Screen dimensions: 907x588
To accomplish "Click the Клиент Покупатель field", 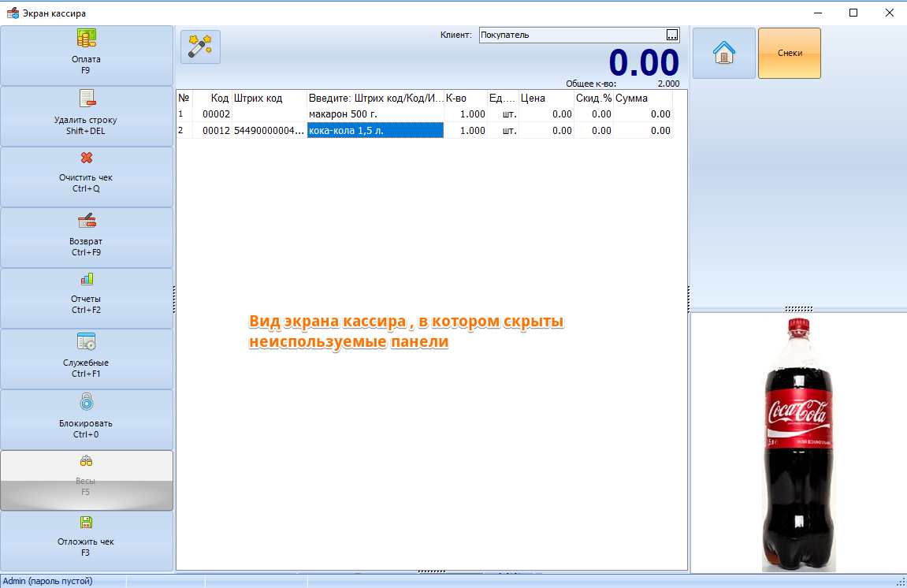I will click(579, 35).
